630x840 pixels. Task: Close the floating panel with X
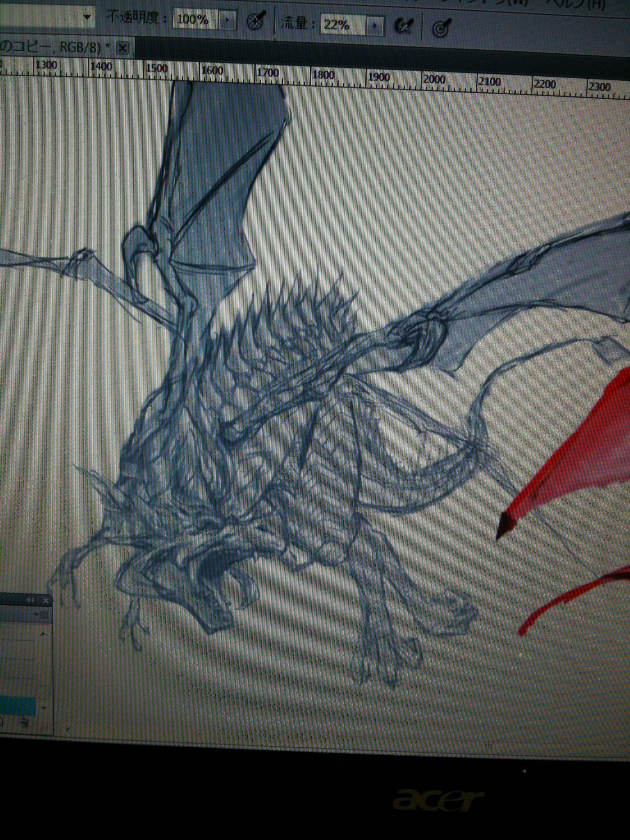(46, 600)
